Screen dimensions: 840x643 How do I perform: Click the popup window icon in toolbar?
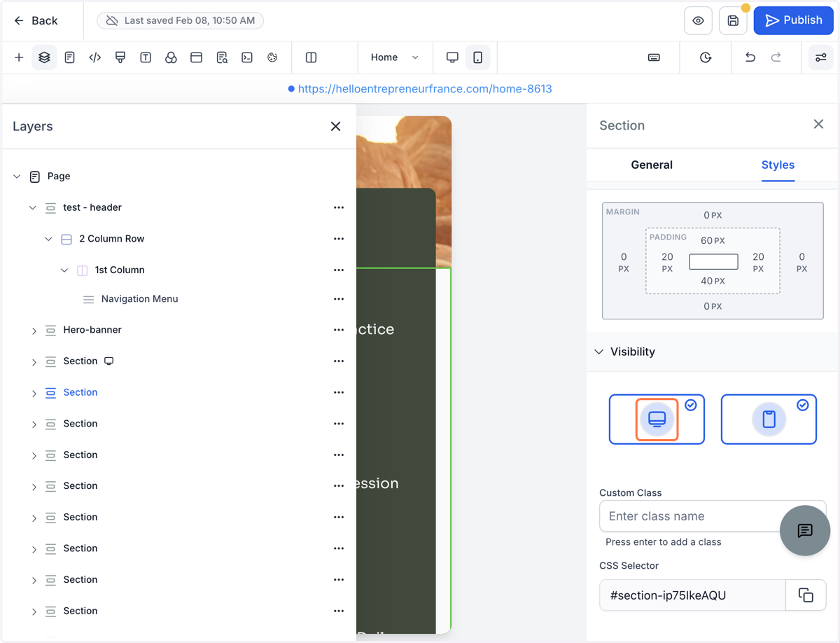196,57
